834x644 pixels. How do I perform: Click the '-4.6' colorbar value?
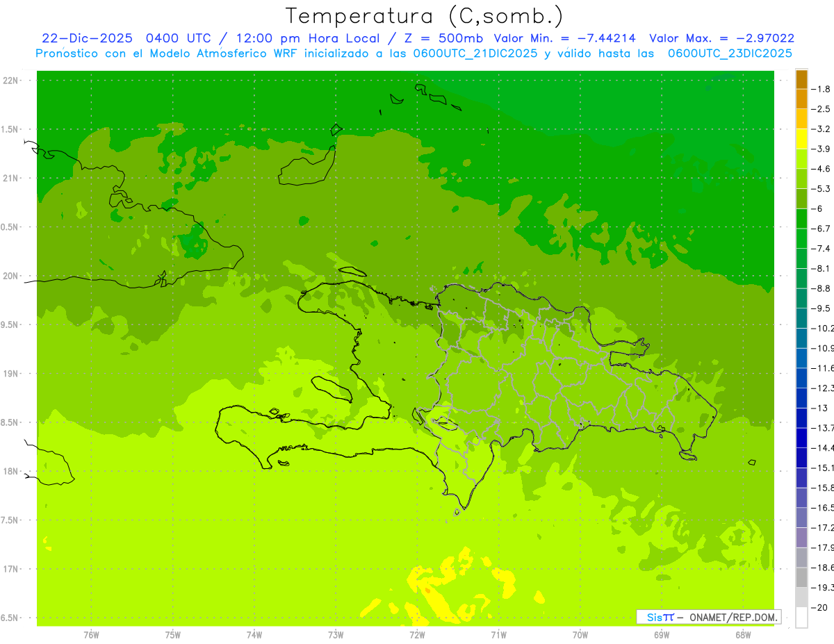[821, 169]
